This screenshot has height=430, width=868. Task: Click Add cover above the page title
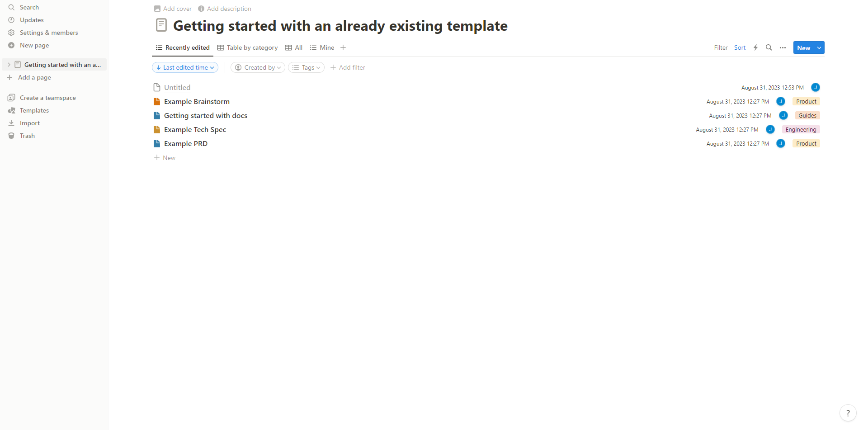coord(177,9)
